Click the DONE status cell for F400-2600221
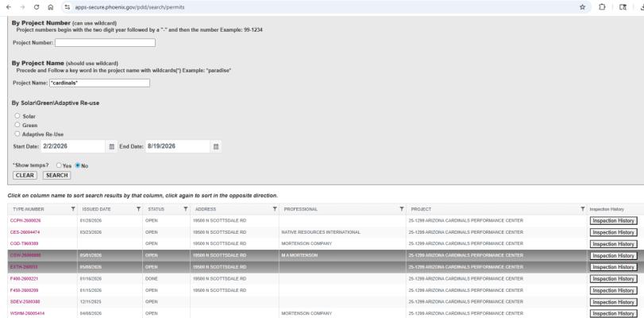Viewport: 644px width, 318px height. [151, 279]
